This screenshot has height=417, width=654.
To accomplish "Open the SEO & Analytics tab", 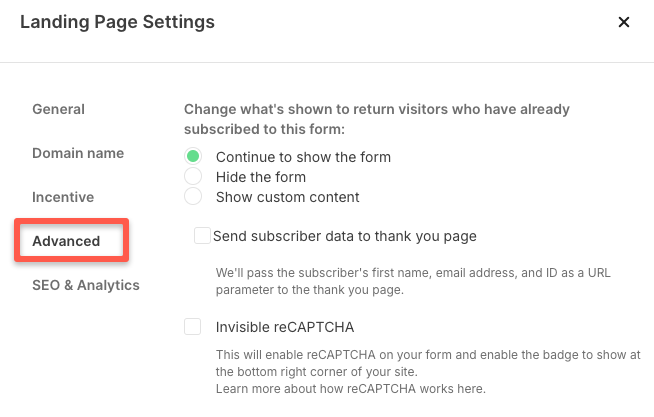I will point(86,285).
